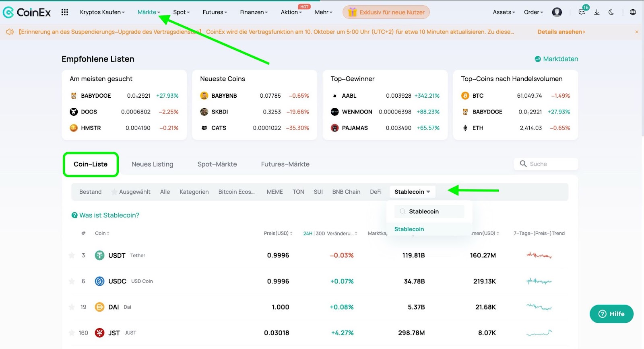
Task: Open the messages icon with badge 16
Action: [x=582, y=12]
